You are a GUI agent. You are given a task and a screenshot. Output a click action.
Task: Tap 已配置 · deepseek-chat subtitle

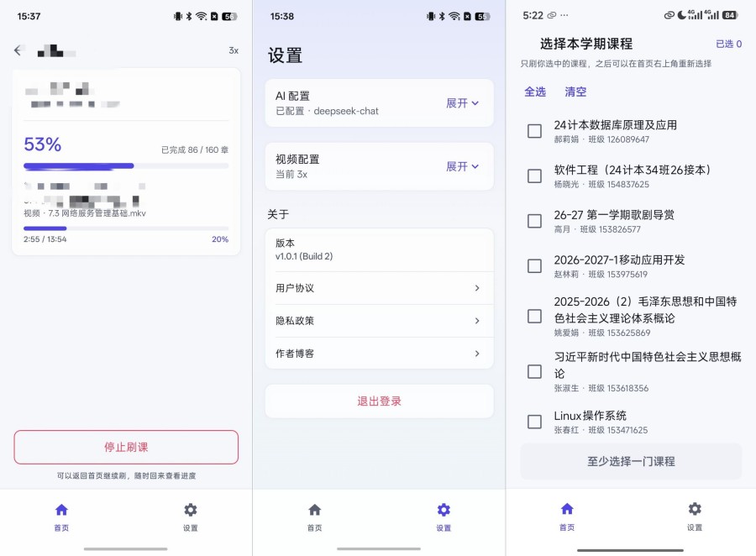pos(327,112)
